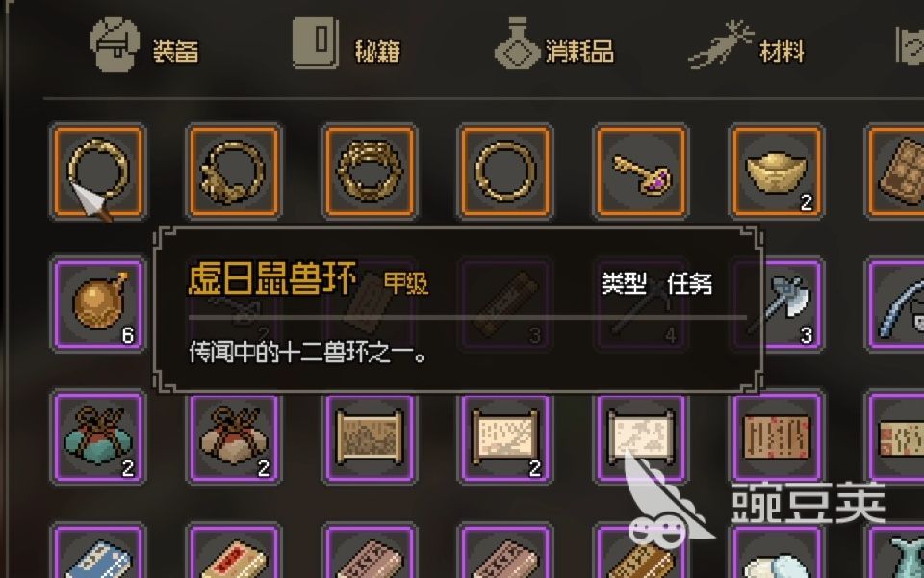Select the brown tablet item at row end
The width and height of the screenshot is (924, 578).
(896, 171)
